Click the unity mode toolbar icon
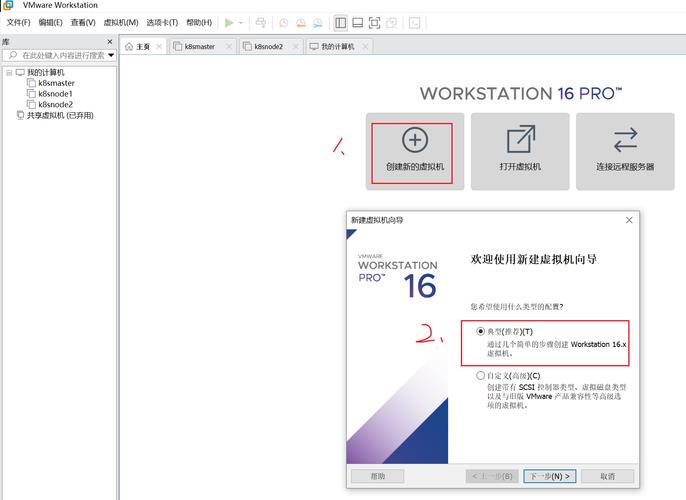Image resolution: width=686 pixels, height=500 pixels. pos(392,23)
